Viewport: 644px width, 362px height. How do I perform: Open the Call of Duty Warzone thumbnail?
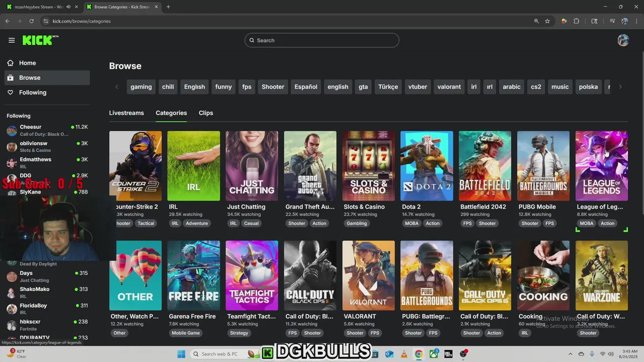pos(602,276)
